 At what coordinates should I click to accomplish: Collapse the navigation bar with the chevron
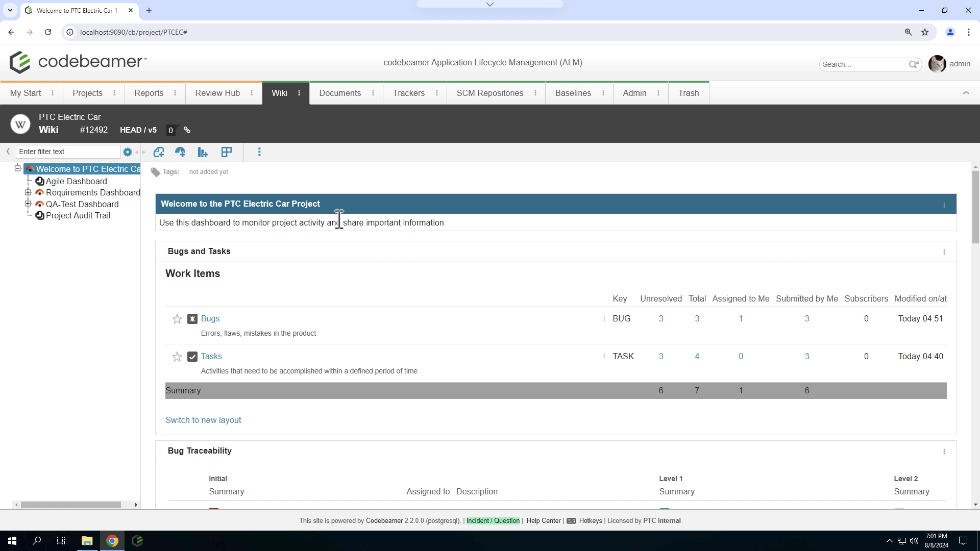pyautogui.click(x=966, y=93)
